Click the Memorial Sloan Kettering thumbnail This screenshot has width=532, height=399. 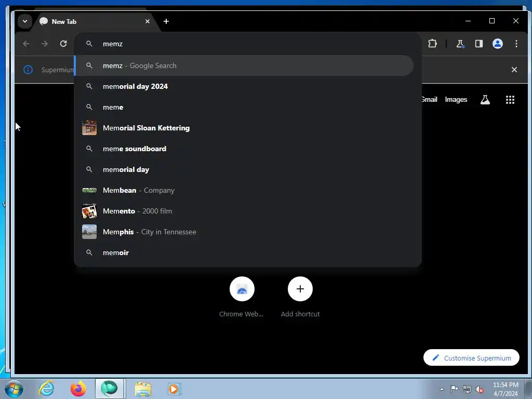coord(89,128)
